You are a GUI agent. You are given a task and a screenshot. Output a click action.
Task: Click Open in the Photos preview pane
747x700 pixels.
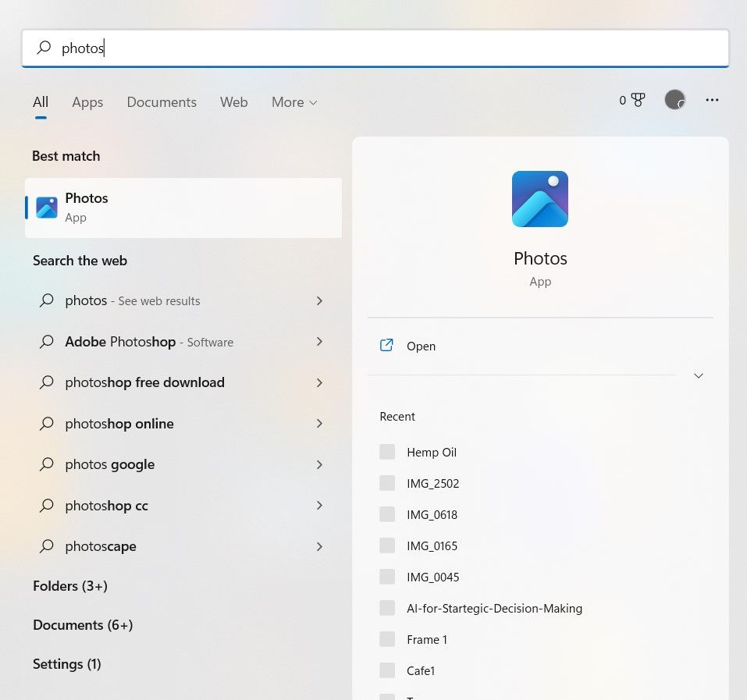tap(421, 346)
